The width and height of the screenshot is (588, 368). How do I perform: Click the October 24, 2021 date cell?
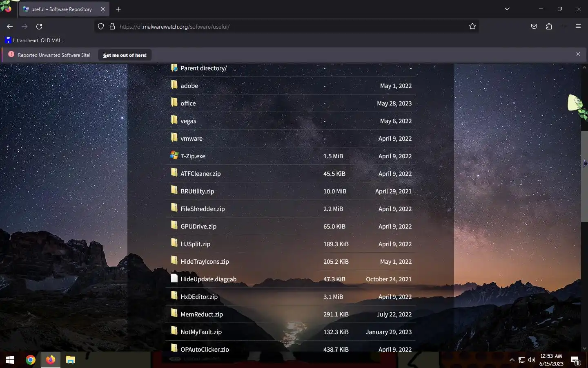point(389,279)
